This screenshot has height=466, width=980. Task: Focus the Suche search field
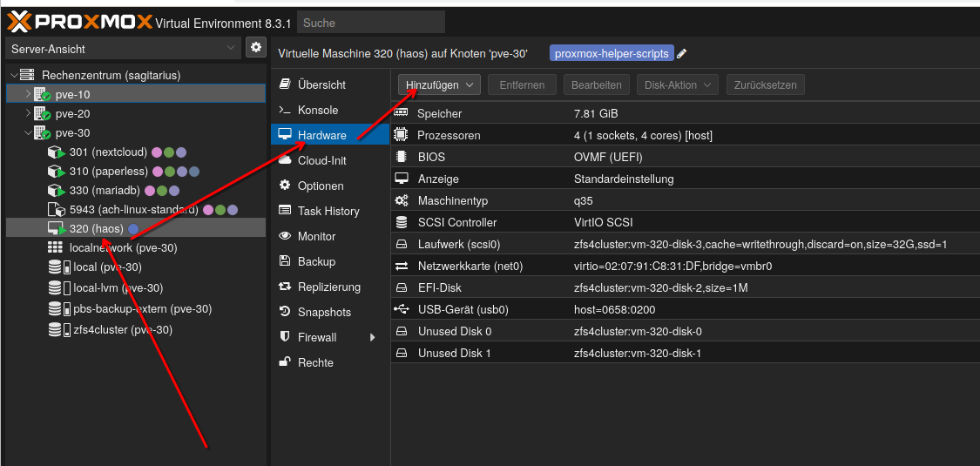(370, 23)
